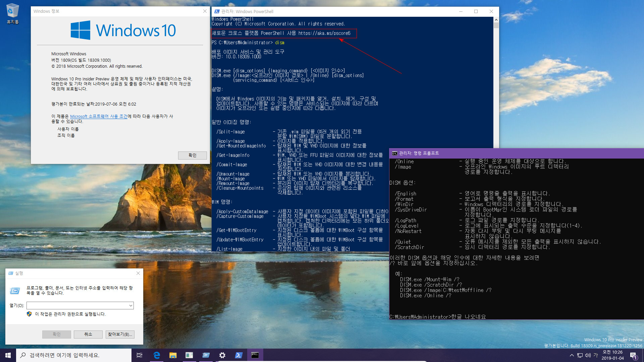Click the Run program icon in dialog

[x=15, y=291]
